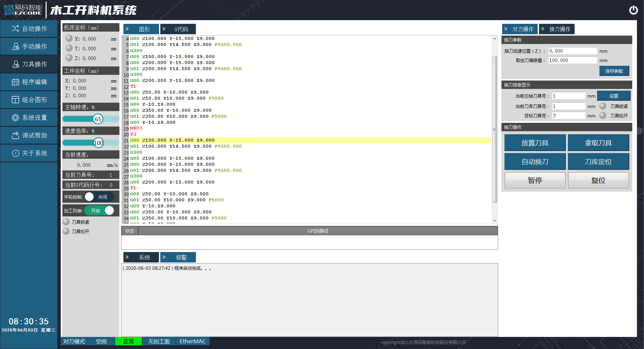Image resolution: width=644 pixels, height=349 pixels.
Task: Switch to the 图形 tab
Action: point(141,29)
